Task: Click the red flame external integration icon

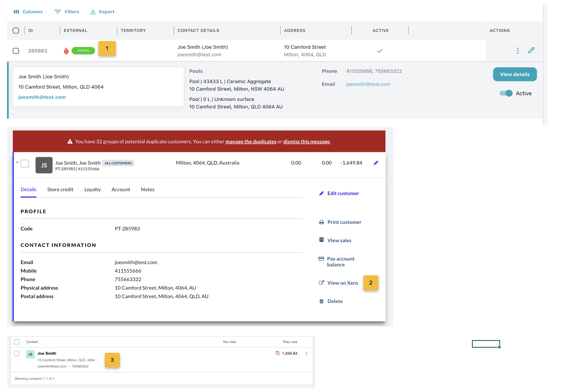Action: (x=66, y=51)
